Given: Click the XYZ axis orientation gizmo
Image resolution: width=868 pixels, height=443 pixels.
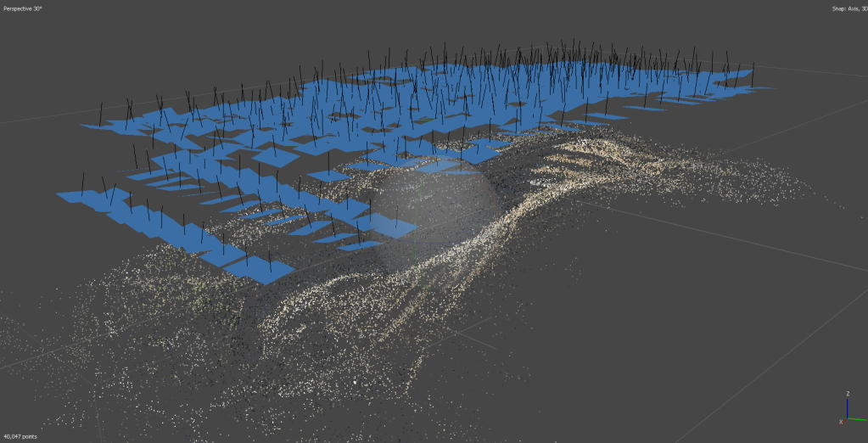Looking at the screenshot, I should [x=848, y=409].
